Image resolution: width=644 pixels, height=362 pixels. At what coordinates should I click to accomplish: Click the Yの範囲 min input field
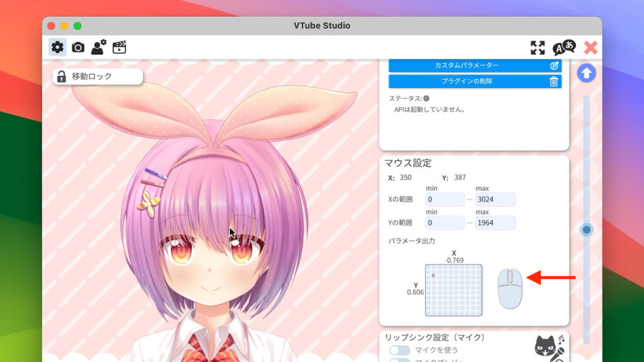(445, 223)
